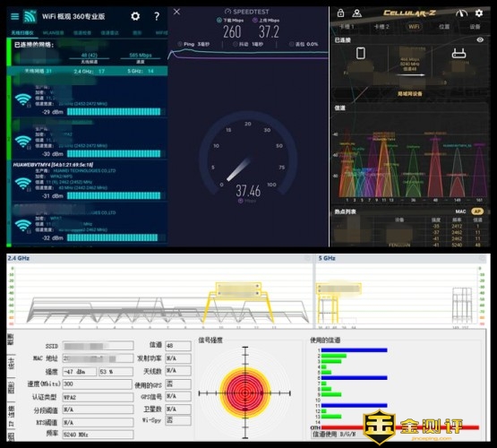This screenshot has width=497, height=448.
Task: Open the device tab in Cellular-Z
Action: pos(475,27)
